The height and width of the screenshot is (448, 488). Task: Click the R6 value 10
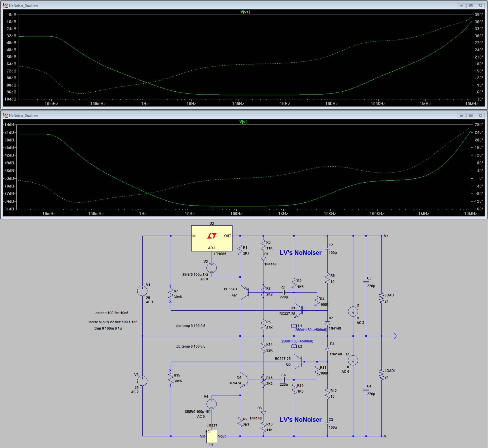[332, 282]
